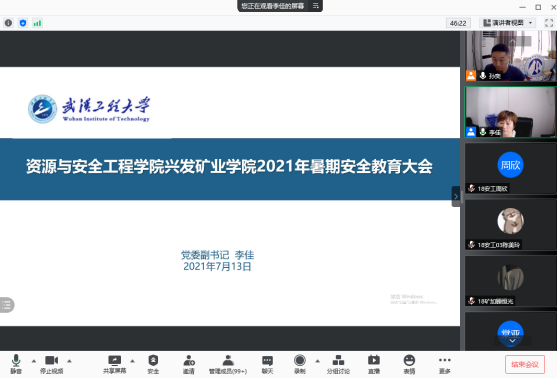
Task: Select 李佳's video thumbnail
Action: (510, 112)
